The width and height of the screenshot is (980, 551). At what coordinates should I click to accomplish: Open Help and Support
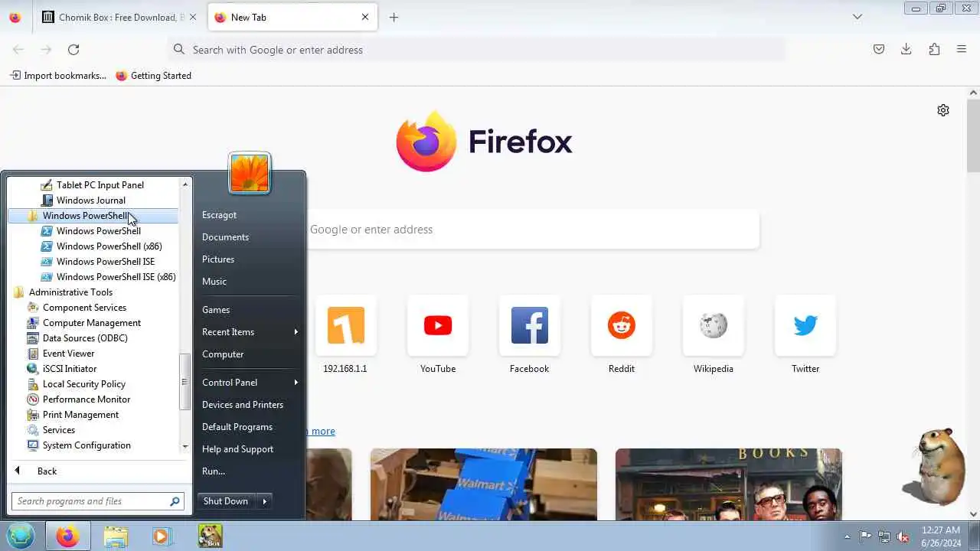pos(237,449)
